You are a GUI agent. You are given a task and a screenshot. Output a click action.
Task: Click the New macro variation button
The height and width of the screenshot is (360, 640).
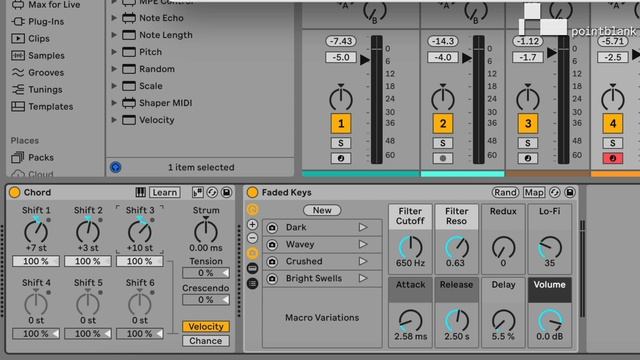coord(322,210)
